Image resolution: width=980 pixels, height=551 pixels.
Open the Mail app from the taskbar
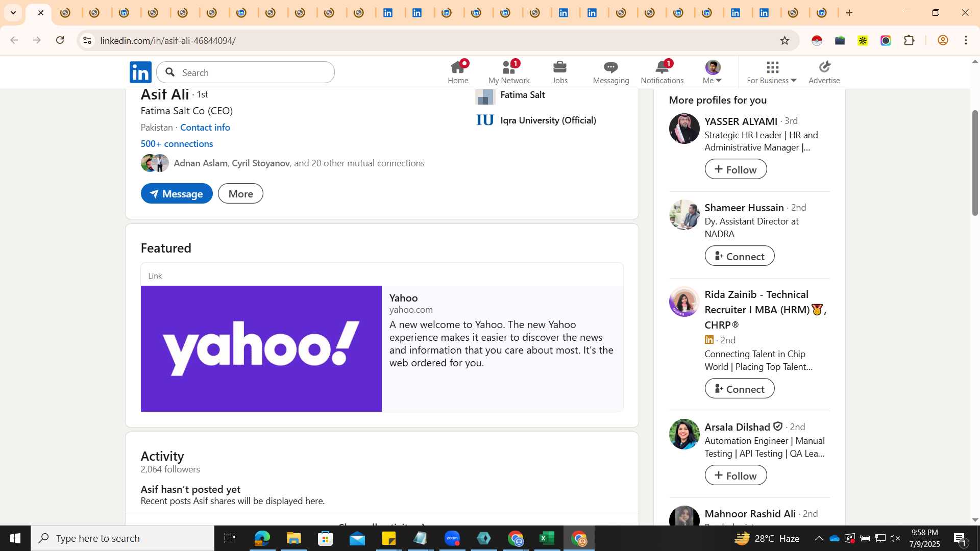coord(357,538)
